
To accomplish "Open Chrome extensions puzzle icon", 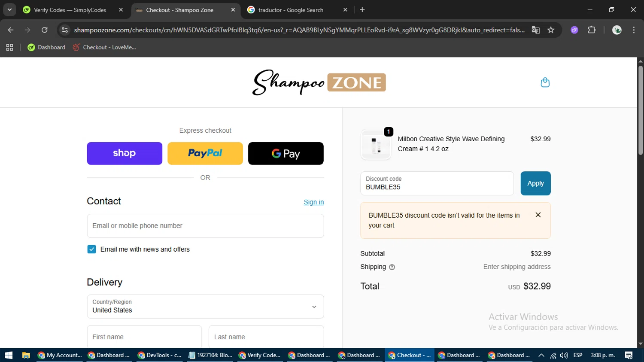I will coord(592,30).
